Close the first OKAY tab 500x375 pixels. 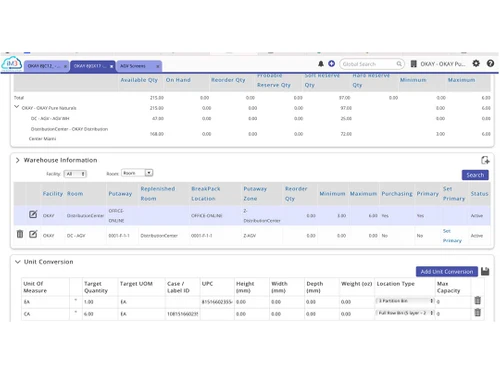point(65,66)
